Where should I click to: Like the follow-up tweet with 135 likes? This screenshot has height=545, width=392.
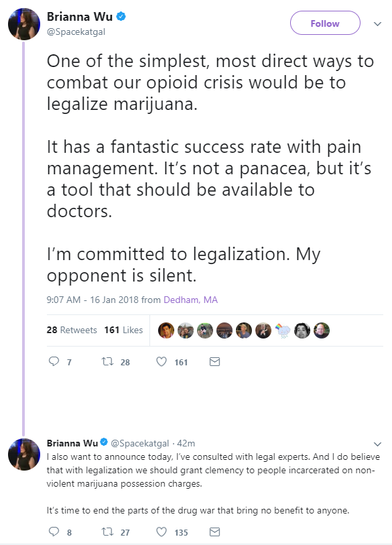[x=161, y=532]
